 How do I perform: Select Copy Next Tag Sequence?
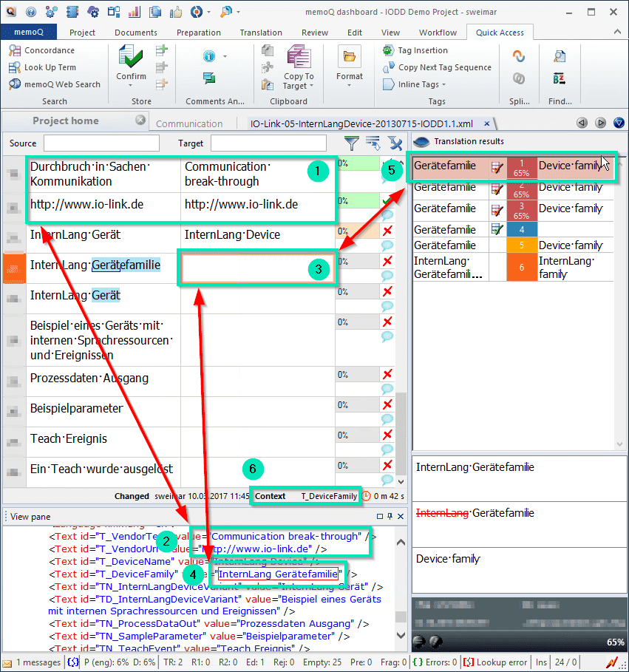[437, 67]
